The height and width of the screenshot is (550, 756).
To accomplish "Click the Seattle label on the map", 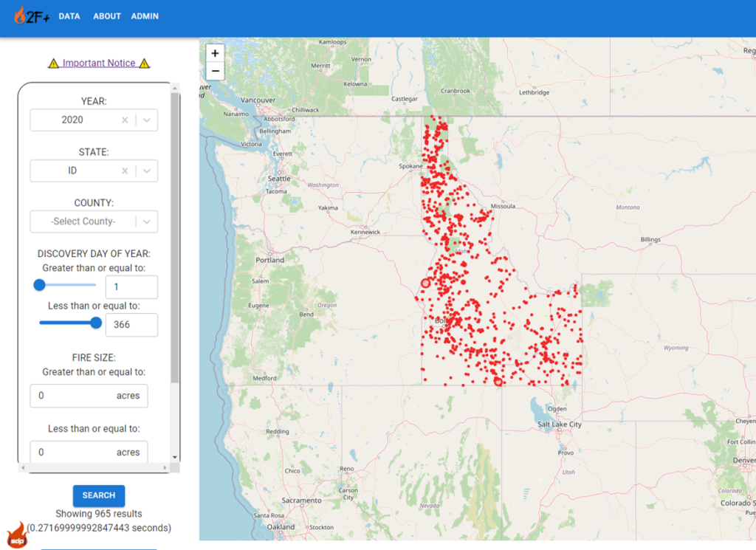I will pos(279,179).
